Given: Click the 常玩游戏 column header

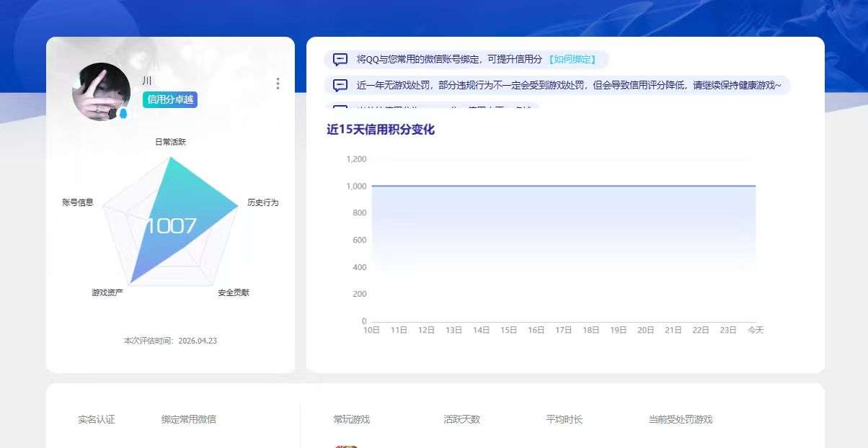Looking at the screenshot, I should 352,419.
